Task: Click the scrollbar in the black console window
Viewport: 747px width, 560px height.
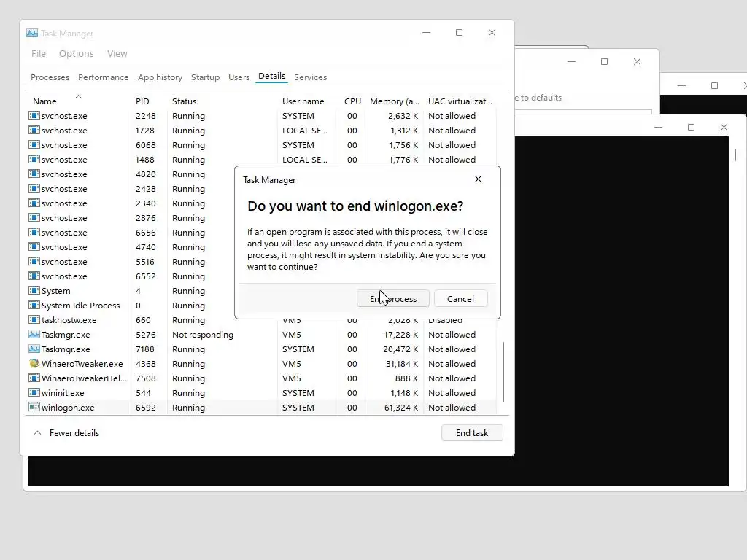Action: tap(735, 155)
